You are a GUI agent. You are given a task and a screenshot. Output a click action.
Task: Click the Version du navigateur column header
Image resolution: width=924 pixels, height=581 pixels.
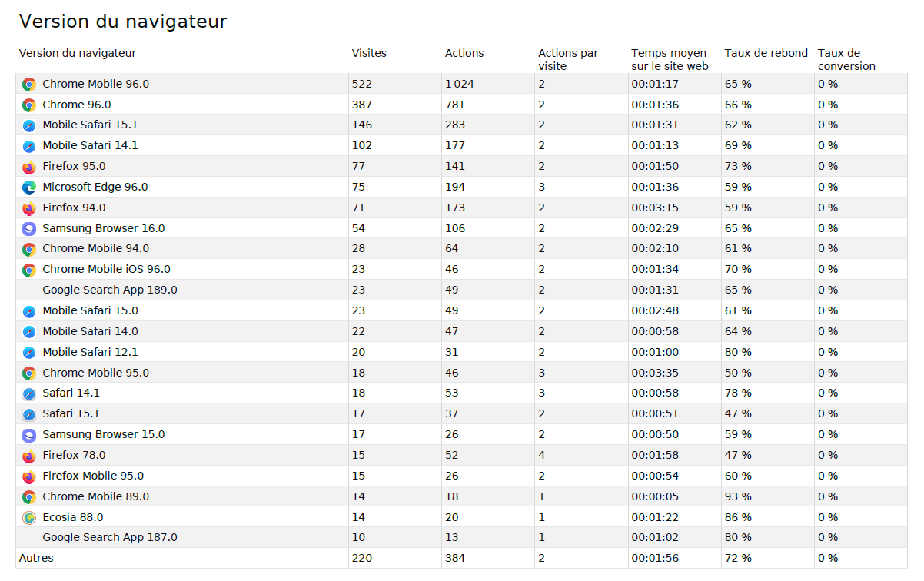[x=78, y=53]
